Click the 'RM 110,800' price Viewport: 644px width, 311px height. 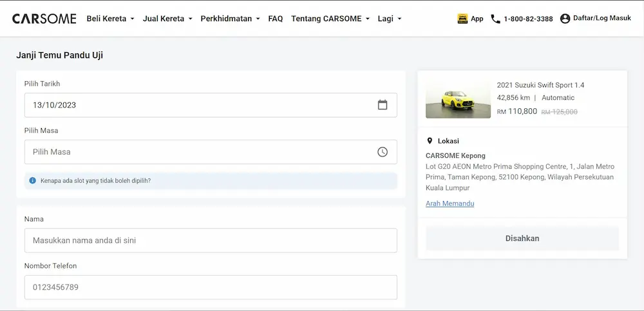(516, 111)
